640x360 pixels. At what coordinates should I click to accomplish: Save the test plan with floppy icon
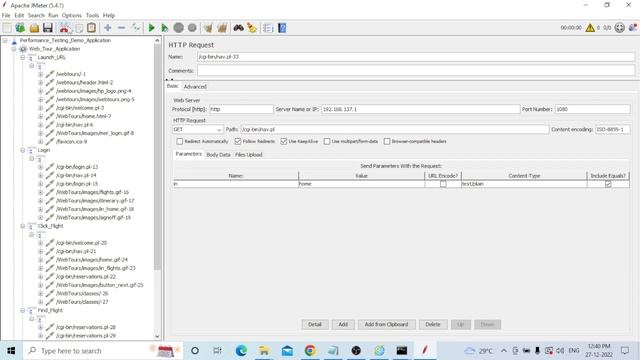pyautogui.click(x=48, y=28)
